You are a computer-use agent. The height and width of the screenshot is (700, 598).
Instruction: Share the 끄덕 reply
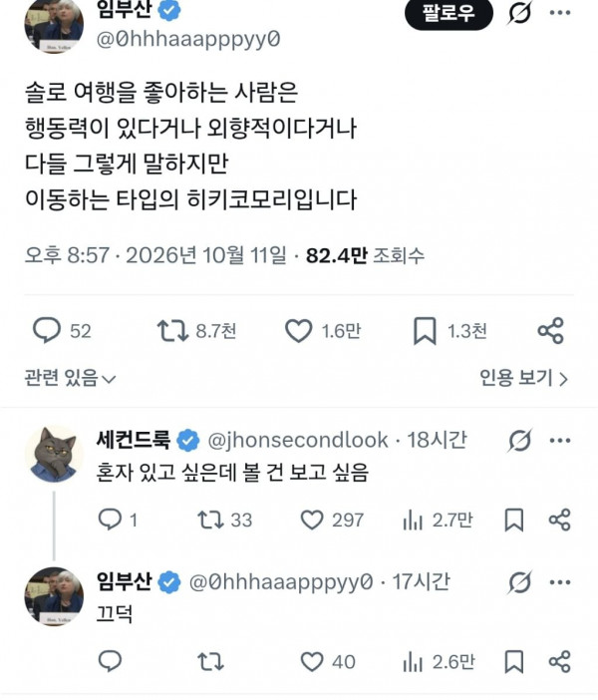(559, 661)
